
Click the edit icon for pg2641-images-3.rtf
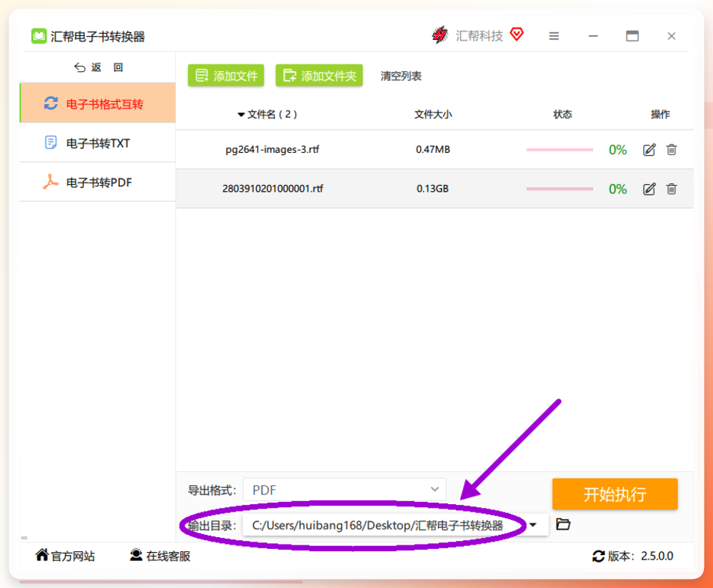click(x=649, y=150)
